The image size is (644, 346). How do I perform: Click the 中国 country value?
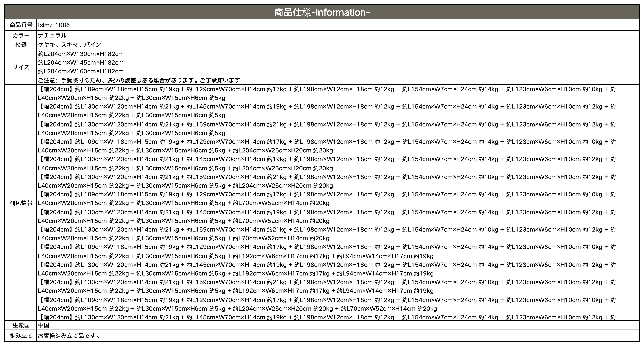(44, 325)
